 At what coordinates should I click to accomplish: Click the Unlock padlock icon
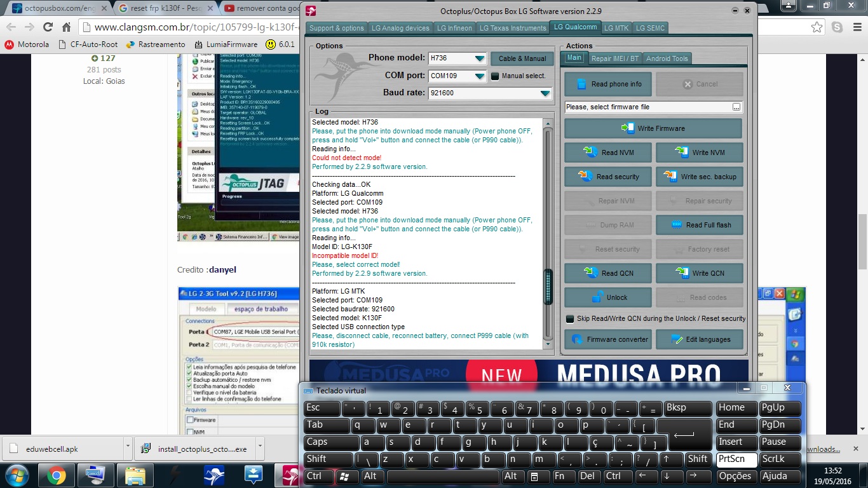(x=597, y=297)
